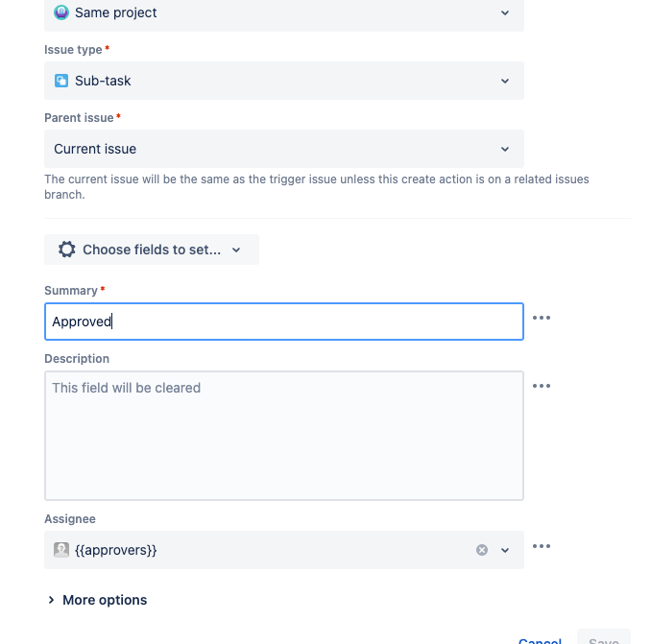Select the Current issue parent value

[95, 149]
